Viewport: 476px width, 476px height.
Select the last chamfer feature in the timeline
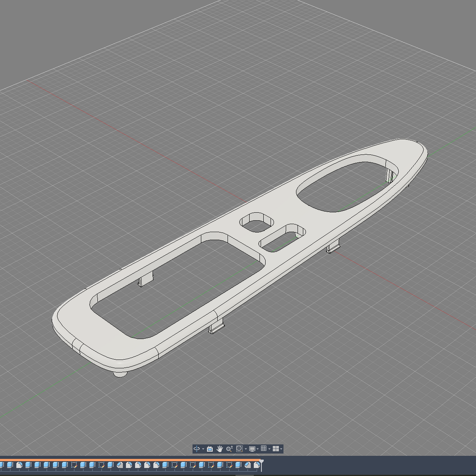click(x=247, y=465)
